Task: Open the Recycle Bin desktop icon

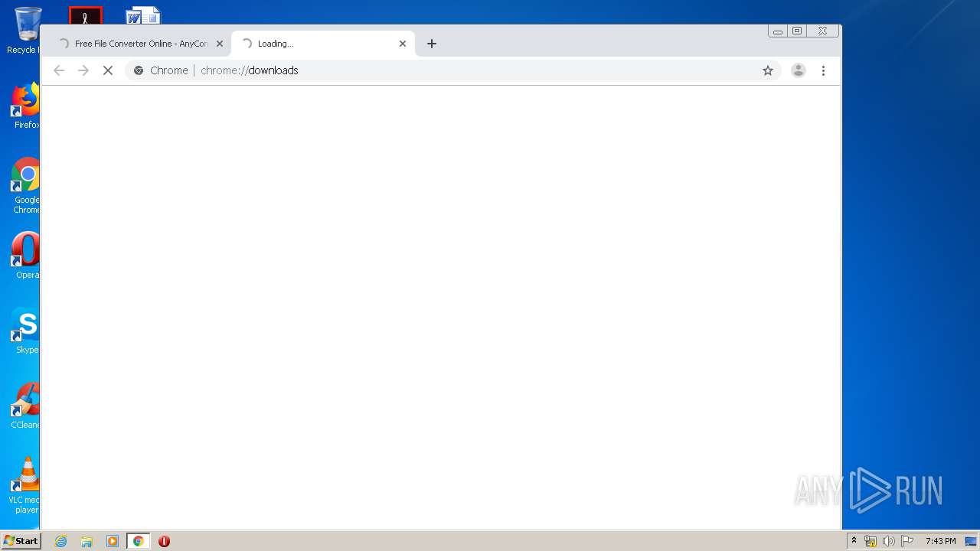Action: 25,31
